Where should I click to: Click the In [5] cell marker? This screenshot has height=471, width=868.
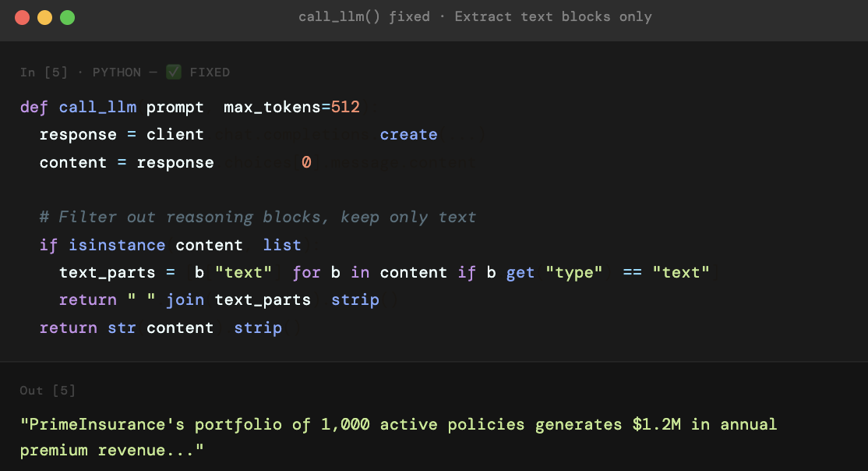(x=44, y=72)
